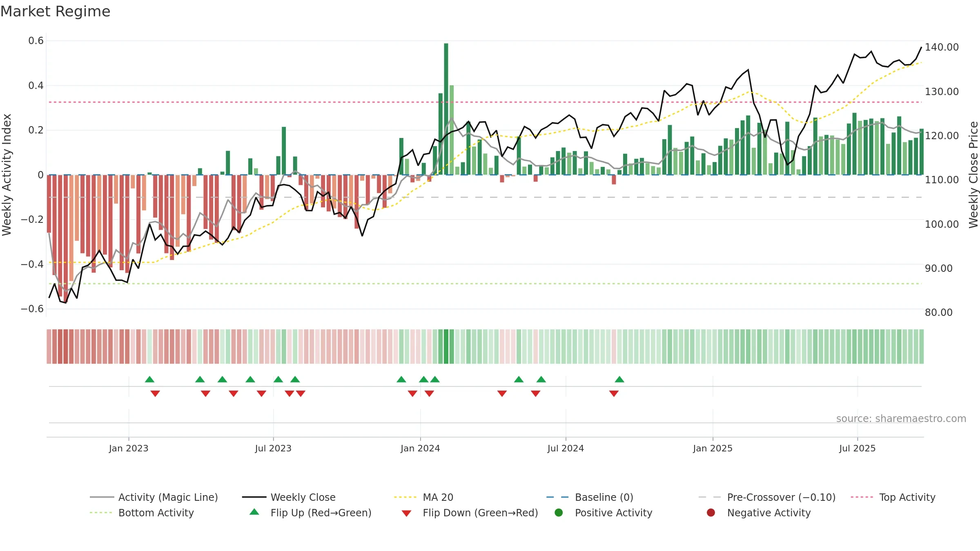Click the Jan 2023 x-axis label
The image size is (980, 551).
click(129, 448)
